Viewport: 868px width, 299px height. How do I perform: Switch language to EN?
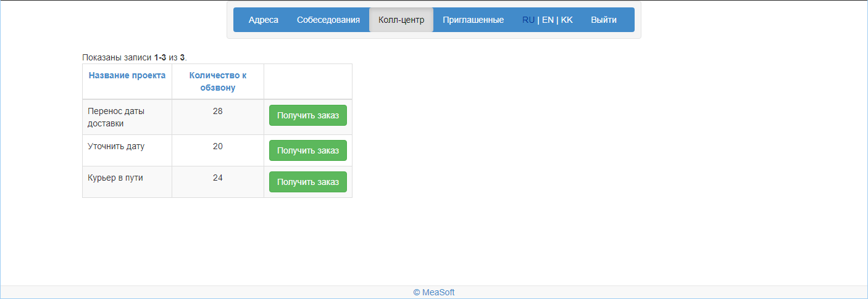tap(548, 20)
